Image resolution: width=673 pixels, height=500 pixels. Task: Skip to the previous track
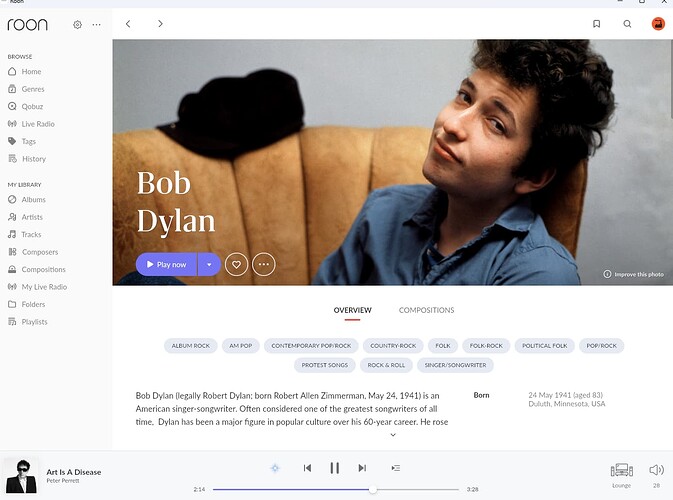307,468
